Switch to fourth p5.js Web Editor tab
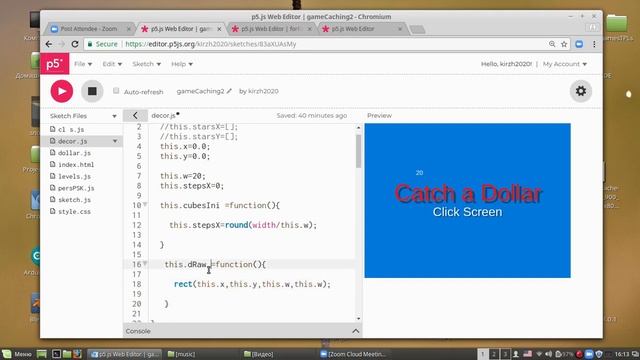The height and width of the screenshot is (360, 640). click(x=362, y=29)
